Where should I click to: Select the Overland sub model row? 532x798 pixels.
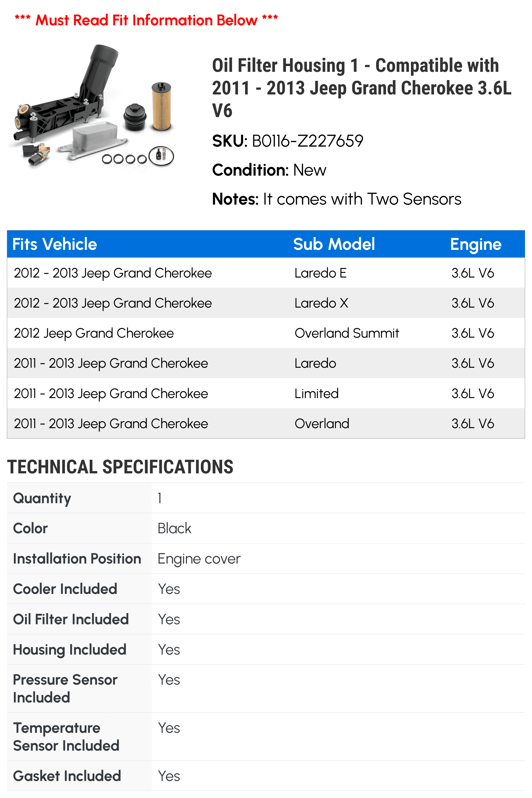coord(266,423)
